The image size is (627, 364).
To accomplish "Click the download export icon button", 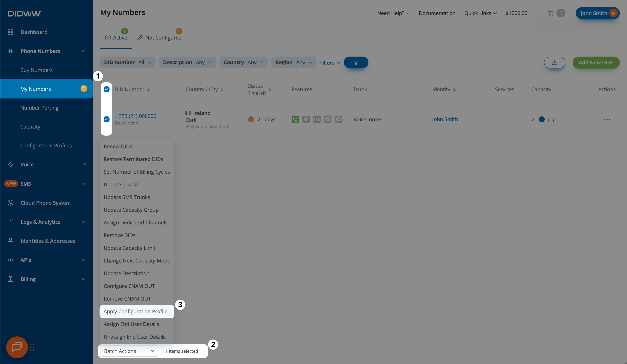I will (554, 63).
